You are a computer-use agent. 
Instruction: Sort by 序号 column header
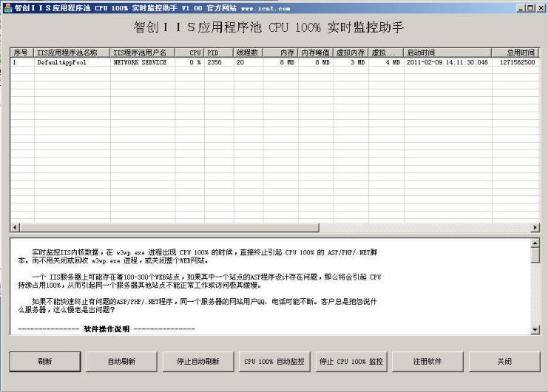(x=22, y=53)
